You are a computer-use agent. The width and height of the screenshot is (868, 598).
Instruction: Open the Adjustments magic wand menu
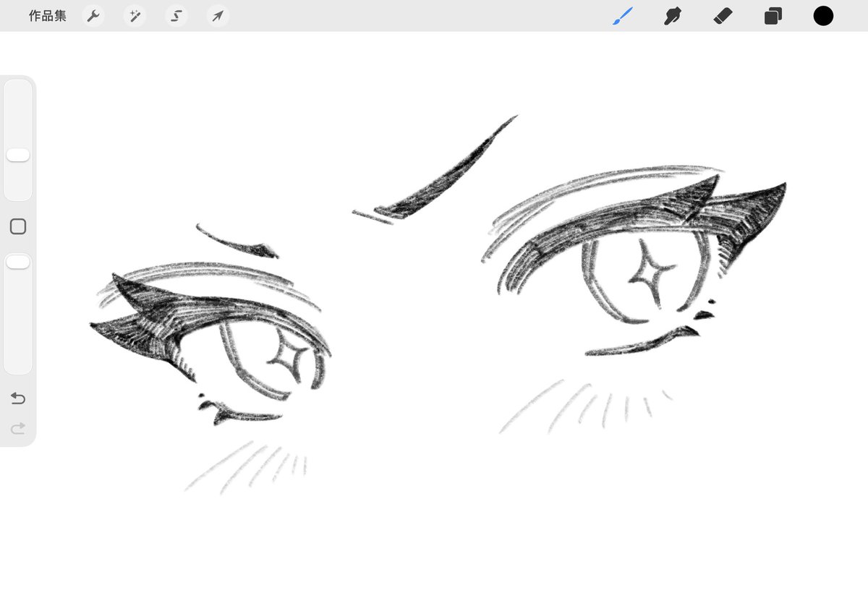coord(135,16)
